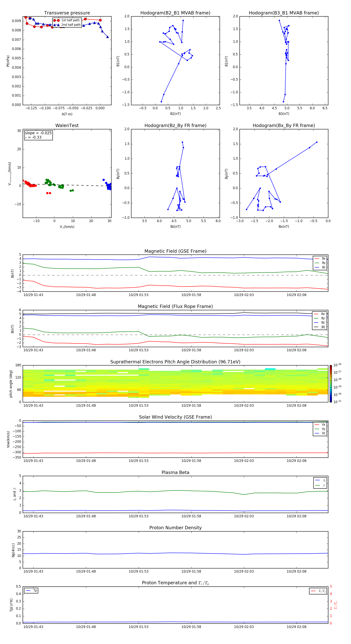Click the 'Vz' legend entry
Viewport: 351px width, 644px height.
pos(320,433)
